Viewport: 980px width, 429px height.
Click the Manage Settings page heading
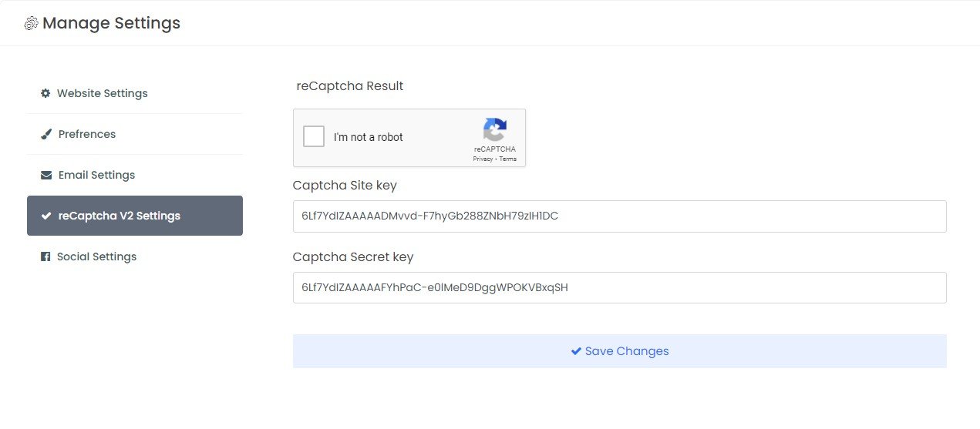(x=111, y=23)
